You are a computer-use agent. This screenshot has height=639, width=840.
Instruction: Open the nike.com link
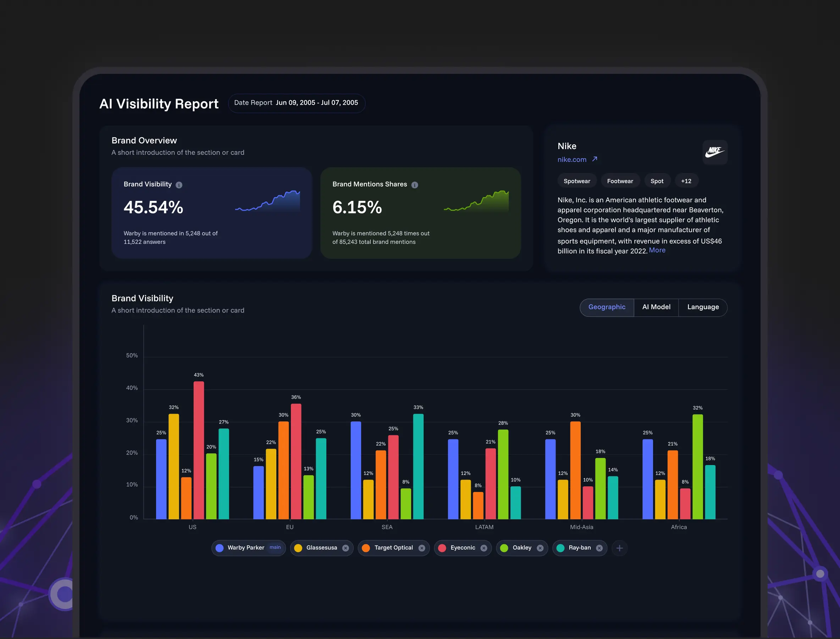[x=572, y=159]
